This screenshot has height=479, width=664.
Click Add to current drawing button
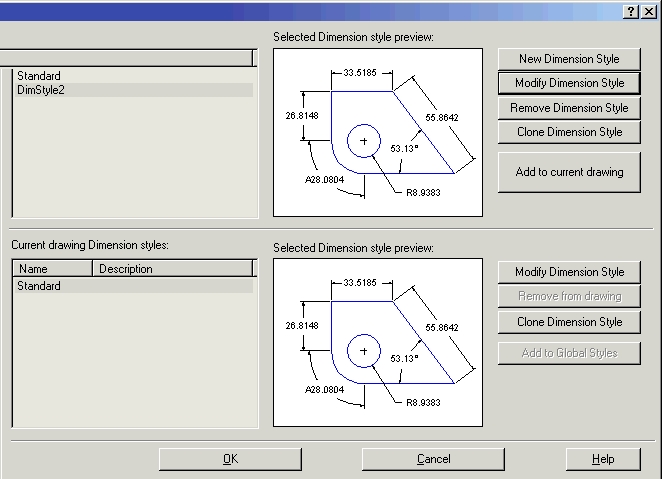(569, 172)
